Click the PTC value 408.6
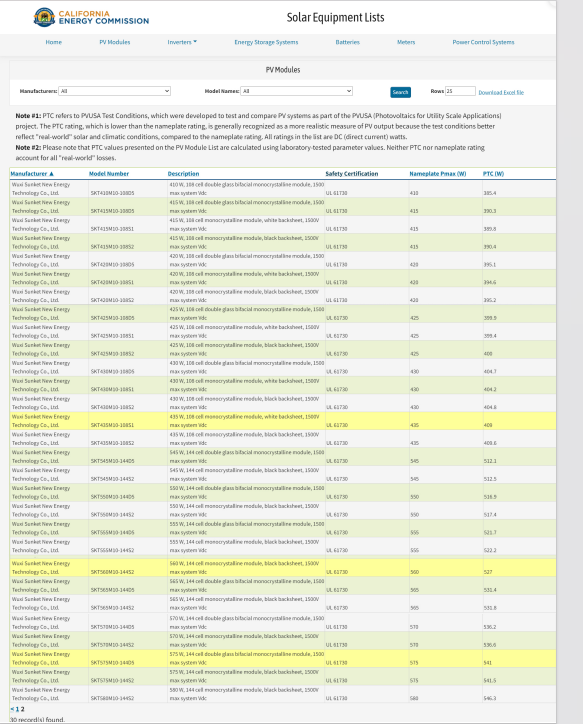This screenshot has height=724, width=583. (x=490, y=443)
